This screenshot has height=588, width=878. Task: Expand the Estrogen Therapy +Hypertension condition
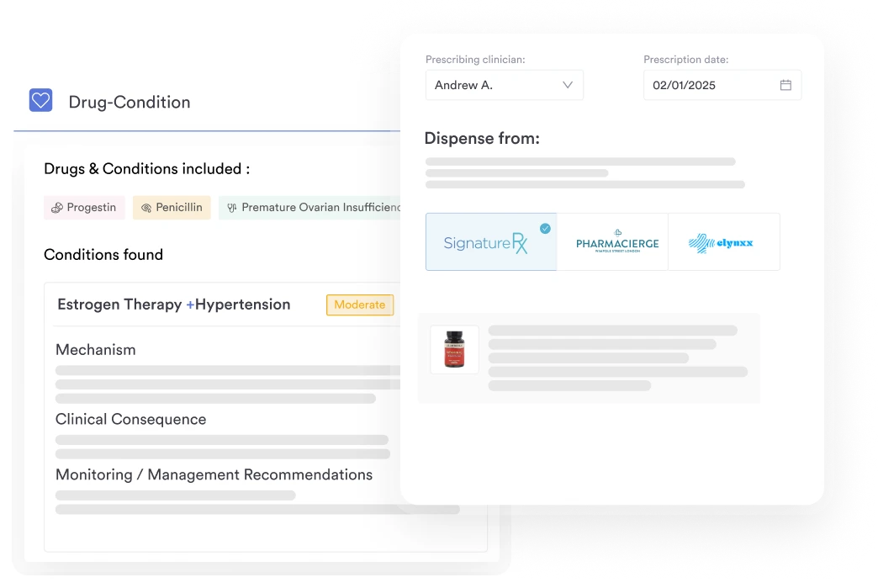tap(174, 305)
